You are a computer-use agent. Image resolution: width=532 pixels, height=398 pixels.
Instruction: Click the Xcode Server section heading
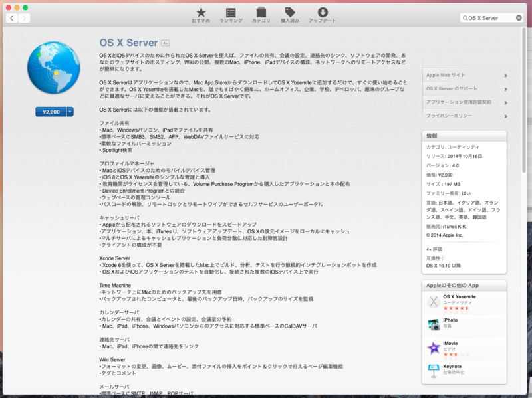click(x=114, y=258)
